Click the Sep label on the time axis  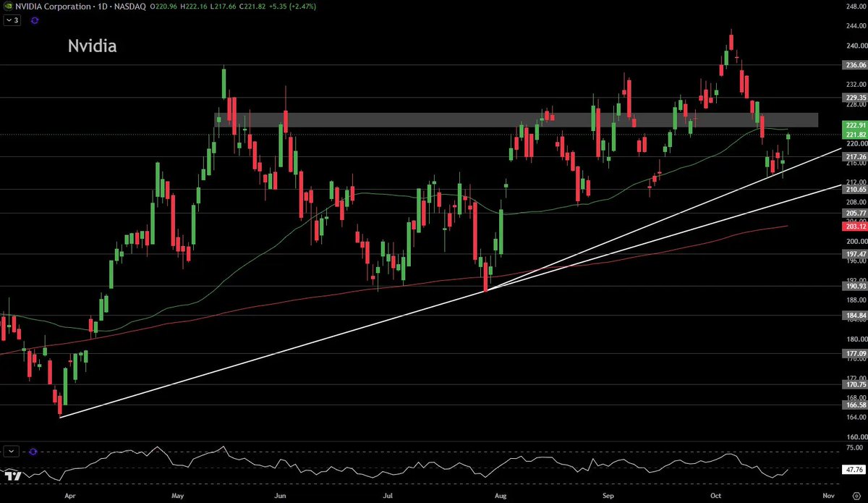608,496
